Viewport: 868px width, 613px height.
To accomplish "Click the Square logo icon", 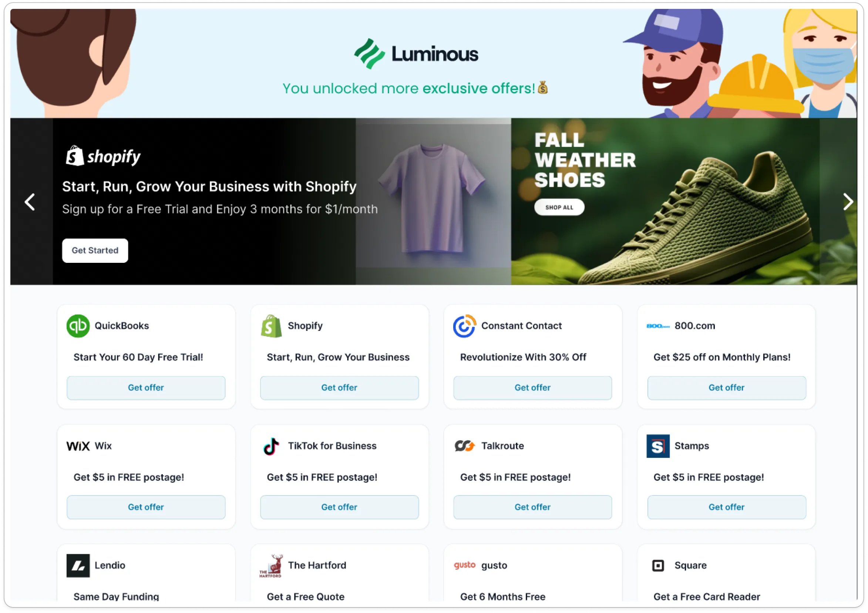I will click(x=658, y=566).
